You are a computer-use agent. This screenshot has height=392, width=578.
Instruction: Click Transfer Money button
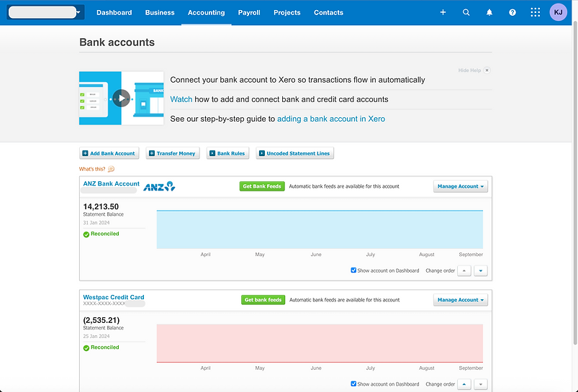(173, 153)
